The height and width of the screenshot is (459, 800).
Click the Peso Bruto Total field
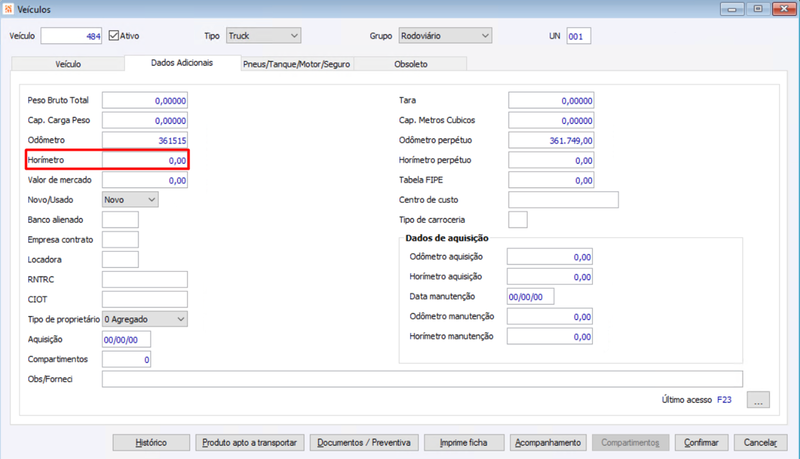[145, 100]
